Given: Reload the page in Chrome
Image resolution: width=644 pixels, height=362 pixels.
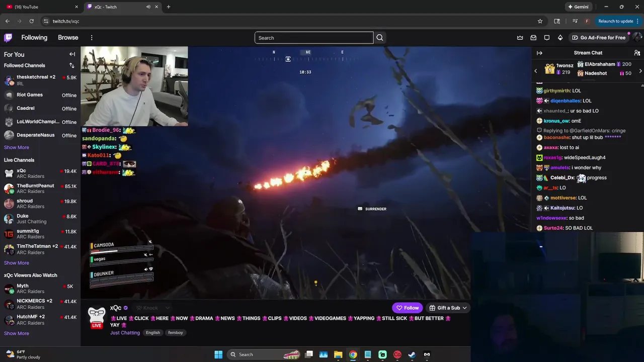Looking at the screenshot, I should (31, 21).
